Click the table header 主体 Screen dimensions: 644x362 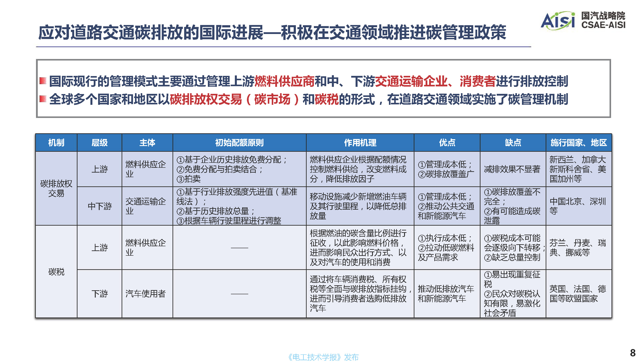(147, 143)
